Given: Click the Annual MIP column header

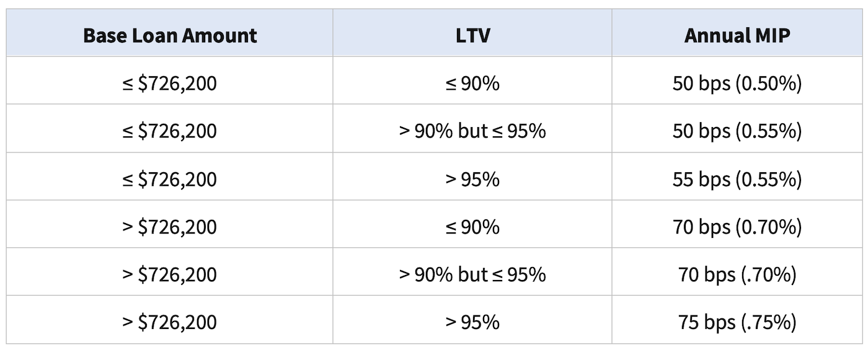Looking at the screenshot, I should pyautogui.click(x=737, y=35).
